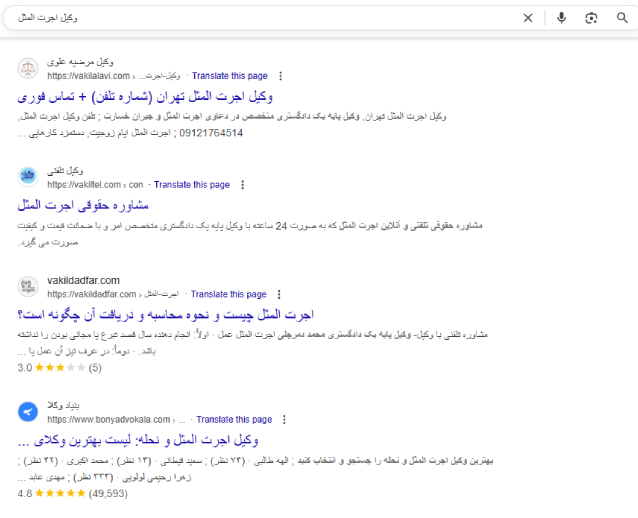Click Translate this page for vakiltel.com
Screen dimensions: 638x518
192,185
